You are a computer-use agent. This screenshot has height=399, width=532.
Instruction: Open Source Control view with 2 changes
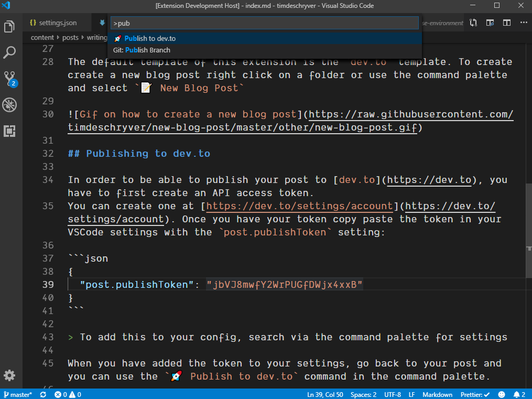(x=9, y=79)
